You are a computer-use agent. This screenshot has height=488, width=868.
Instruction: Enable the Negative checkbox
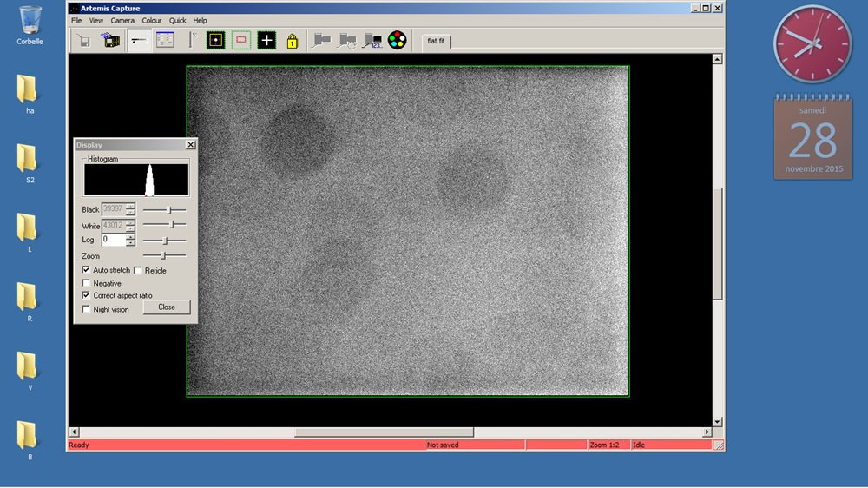[86, 284]
